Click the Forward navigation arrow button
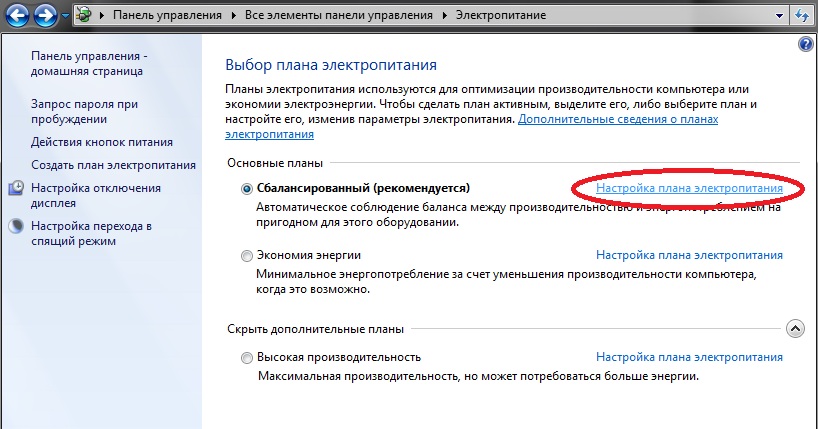 point(46,17)
